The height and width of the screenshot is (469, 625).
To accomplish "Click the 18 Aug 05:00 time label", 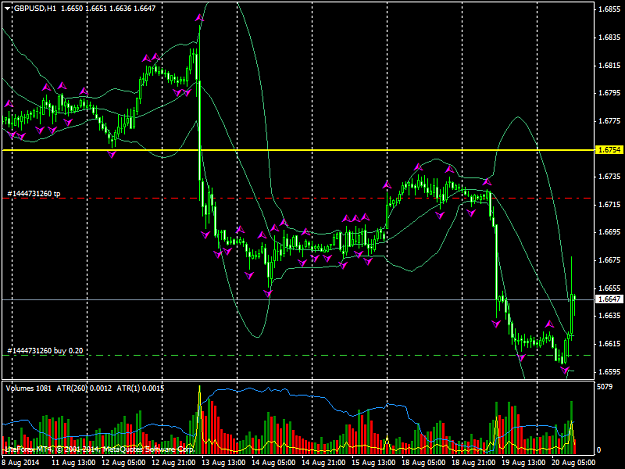I will coord(423,463).
